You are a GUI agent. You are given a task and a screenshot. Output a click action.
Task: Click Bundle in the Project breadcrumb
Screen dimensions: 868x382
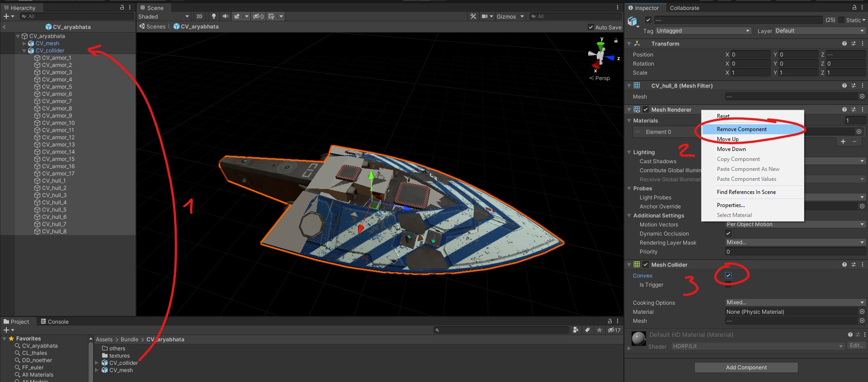tap(129, 340)
